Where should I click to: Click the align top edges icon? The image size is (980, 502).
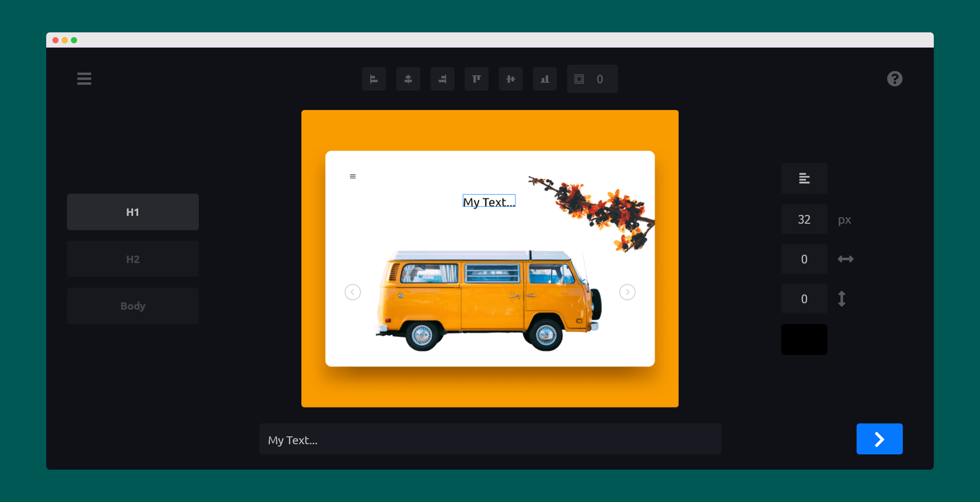(476, 79)
